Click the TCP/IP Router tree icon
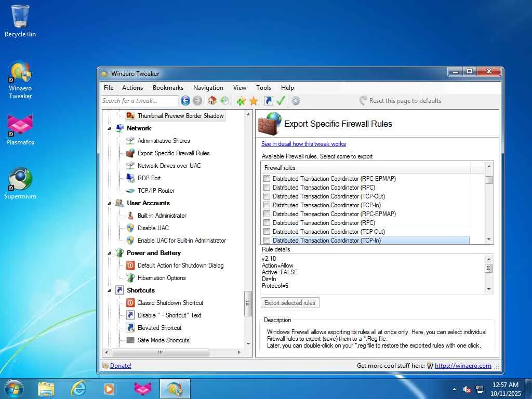This screenshot has width=532, height=399. pyautogui.click(x=130, y=191)
